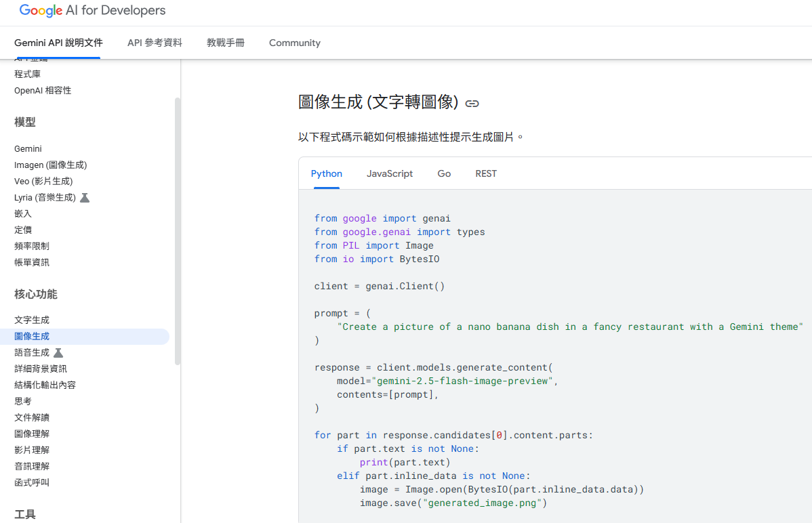Click the 圖像生成 (文字轉圖像) heading
Screen dimensions: 812x523
[378, 102]
